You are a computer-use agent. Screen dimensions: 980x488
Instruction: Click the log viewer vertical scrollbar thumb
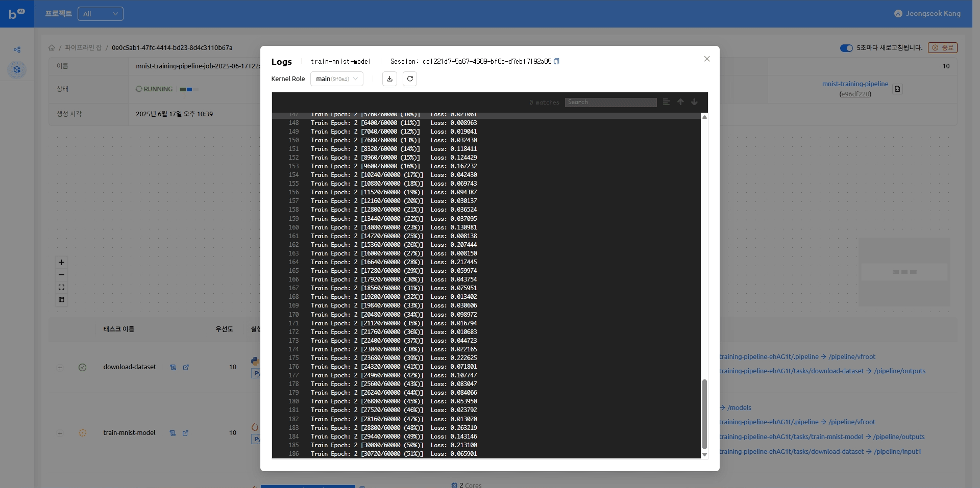point(704,414)
